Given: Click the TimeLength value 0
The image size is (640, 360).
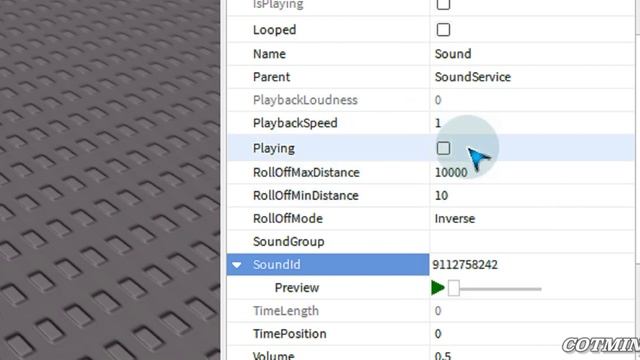Looking at the screenshot, I should (438, 311).
